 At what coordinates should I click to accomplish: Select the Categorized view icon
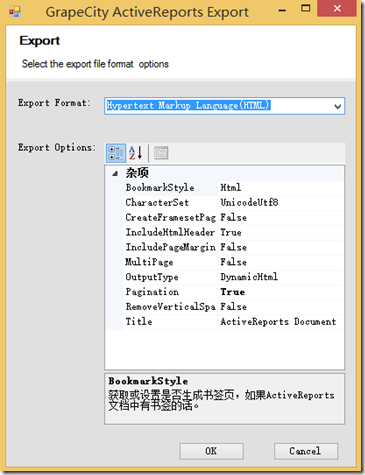[116, 153]
